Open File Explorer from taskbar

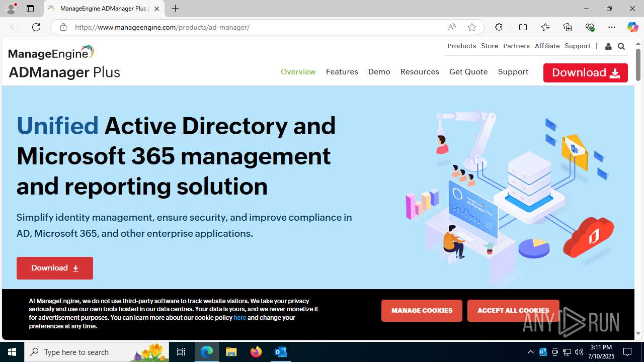(x=231, y=352)
